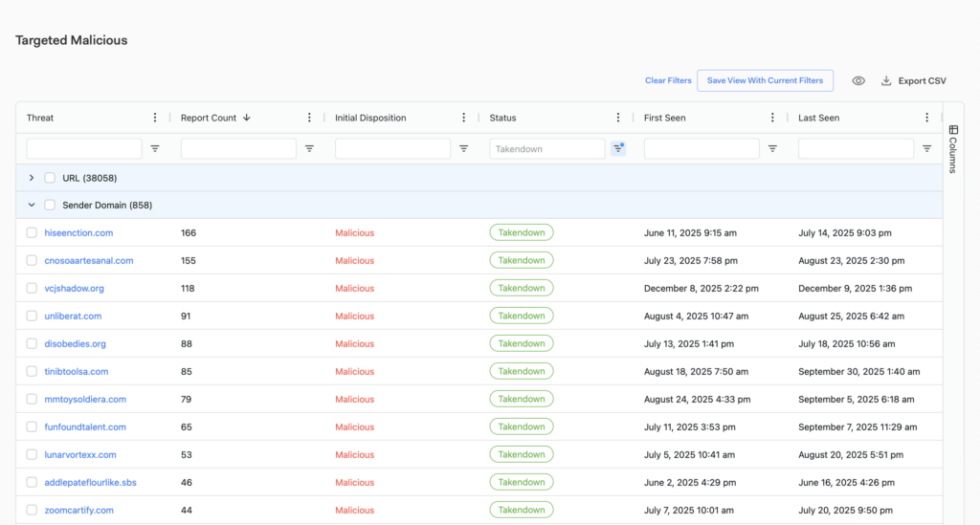Sort by Status column header
This screenshot has width=980, height=525.
(x=502, y=118)
